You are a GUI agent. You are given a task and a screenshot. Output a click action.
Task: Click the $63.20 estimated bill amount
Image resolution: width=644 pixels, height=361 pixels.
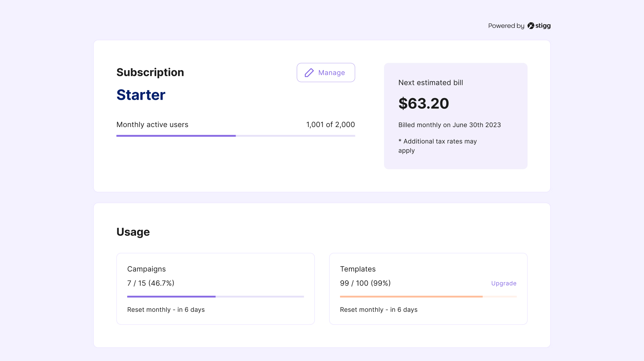(424, 103)
